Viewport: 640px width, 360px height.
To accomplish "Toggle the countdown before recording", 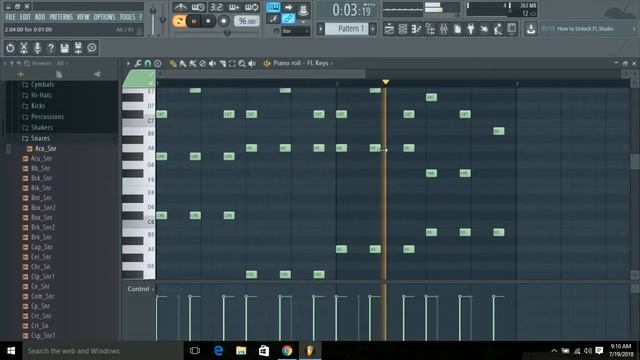I will pyautogui.click(x=216, y=7).
